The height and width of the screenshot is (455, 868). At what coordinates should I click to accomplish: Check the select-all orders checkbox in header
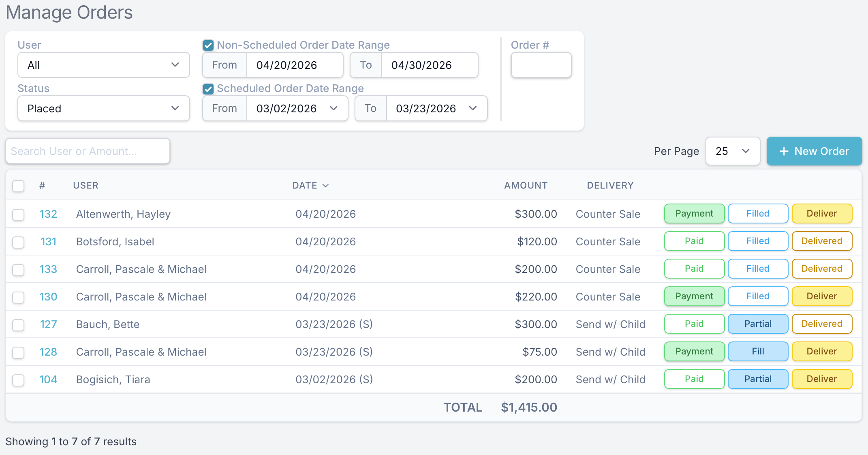click(18, 186)
